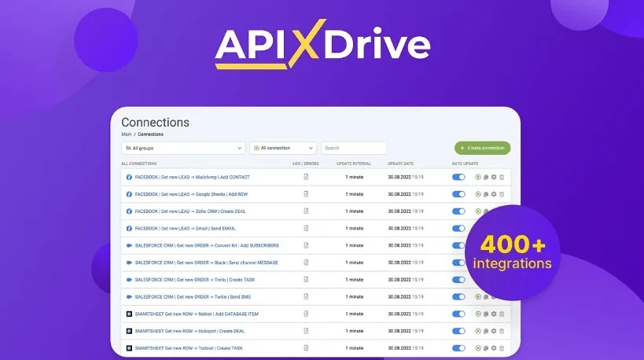Delete the Facebook Google Sheets connection
This screenshot has height=360, width=644.
click(502, 194)
